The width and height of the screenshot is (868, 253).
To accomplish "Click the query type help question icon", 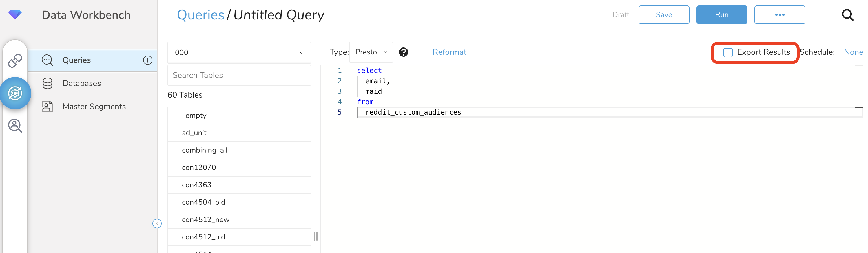I will point(403,52).
